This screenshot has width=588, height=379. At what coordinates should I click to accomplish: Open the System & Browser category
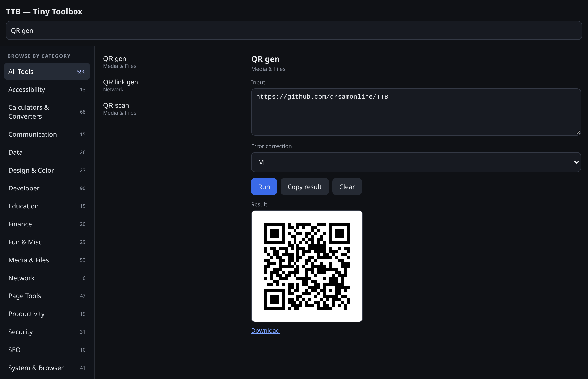(47, 368)
